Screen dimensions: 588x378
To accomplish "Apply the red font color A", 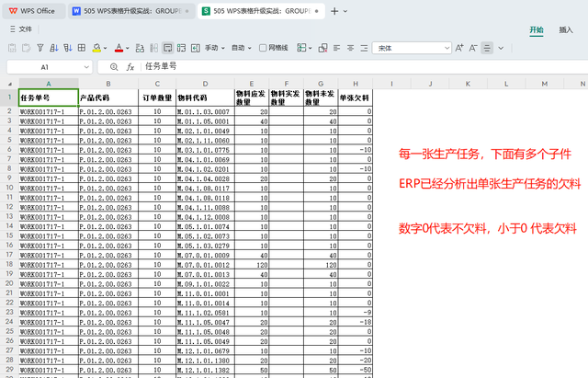I will pos(119,48).
